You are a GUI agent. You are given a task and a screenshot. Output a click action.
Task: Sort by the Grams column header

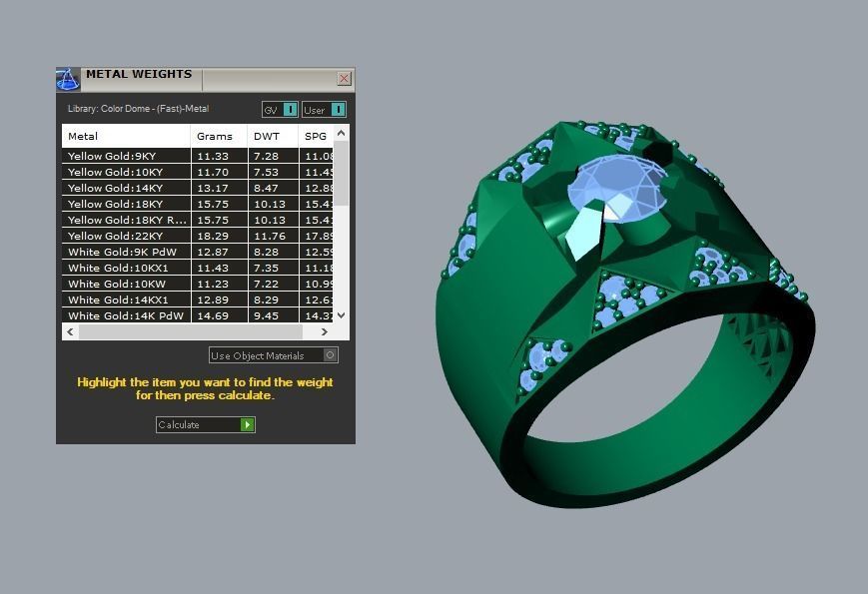click(x=219, y=136)
